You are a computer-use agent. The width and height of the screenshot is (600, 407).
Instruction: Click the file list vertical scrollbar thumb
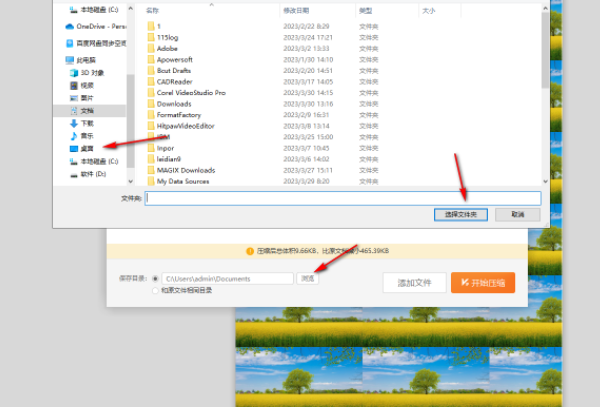pos(545,50)
